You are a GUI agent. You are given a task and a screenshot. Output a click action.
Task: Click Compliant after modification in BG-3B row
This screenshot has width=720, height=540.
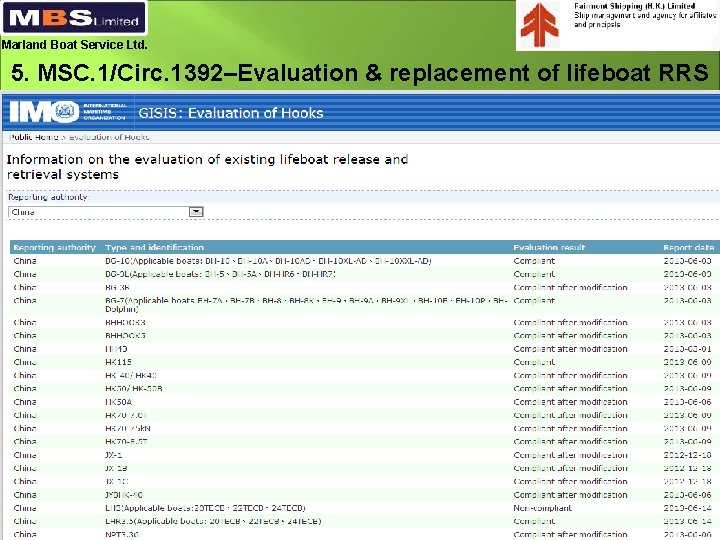pos(570,287)
